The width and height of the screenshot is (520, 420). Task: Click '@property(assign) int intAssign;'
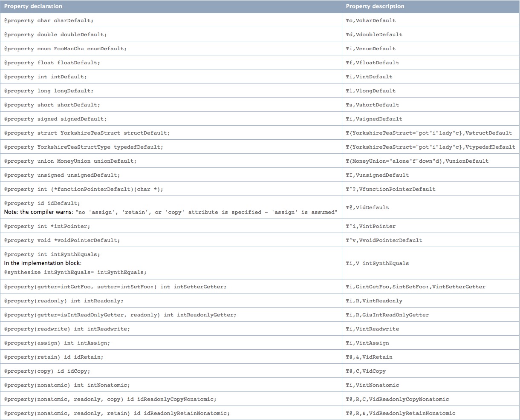tap(57, 343)
